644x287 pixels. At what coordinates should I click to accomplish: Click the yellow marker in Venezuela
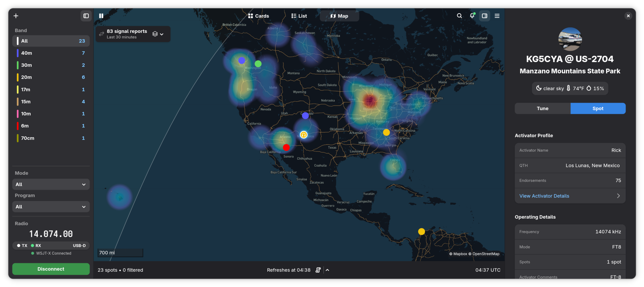tap(421, 232)
